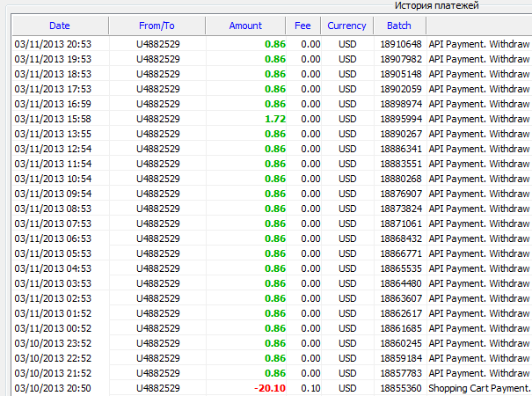The image size is (532, 396).
Task: Sort payments by Amount column header
Action: point(245,26)
